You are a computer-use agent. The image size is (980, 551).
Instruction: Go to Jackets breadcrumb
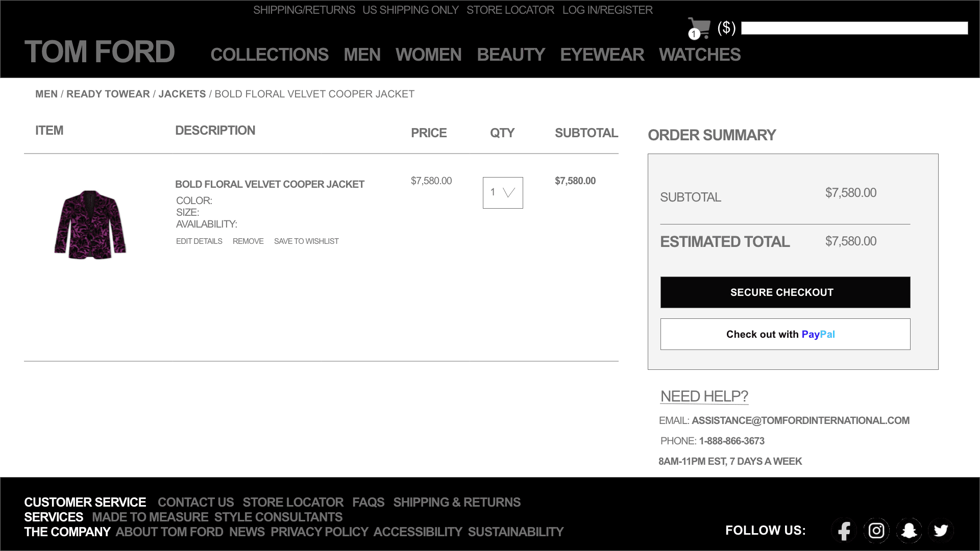coord(182,94)
